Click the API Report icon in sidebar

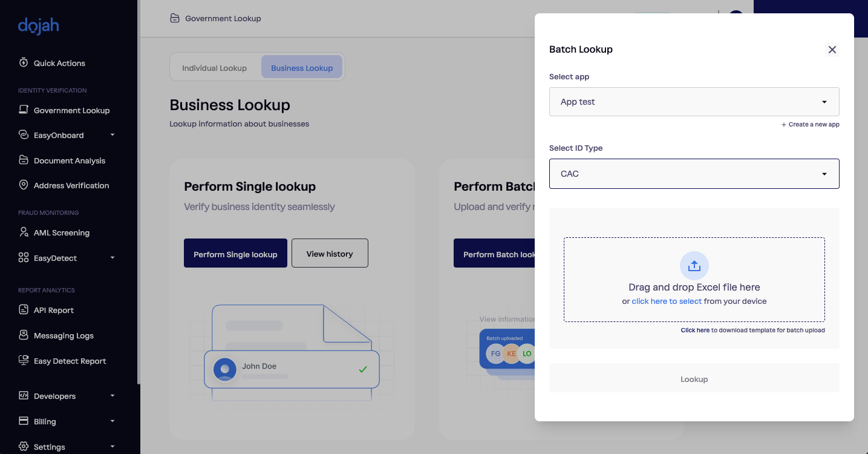pyautogui.click(x=24, y=310)
